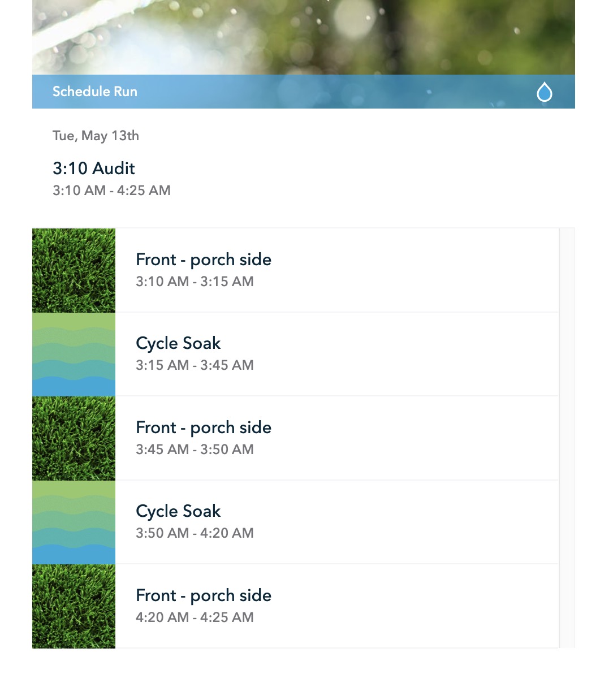Open the last Front - porch side thumbnail
Screen dimensions: 613x700
click(x=74, y=606)
